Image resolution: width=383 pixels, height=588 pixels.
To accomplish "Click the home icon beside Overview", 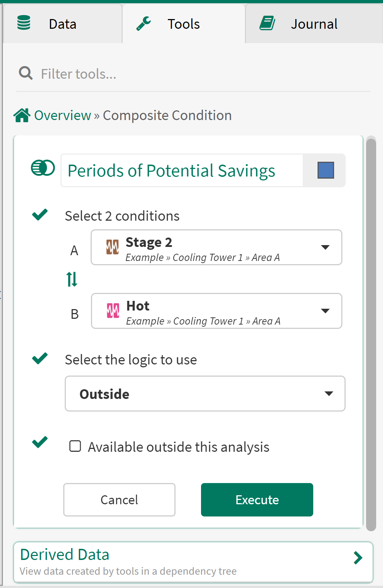I will [x=22, y=115].
